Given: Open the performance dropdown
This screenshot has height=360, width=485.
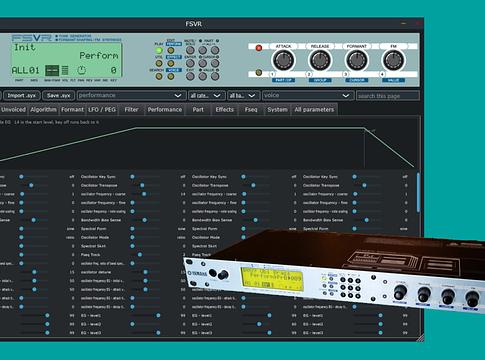Looking at the screenshot, I should click(131, 96).
